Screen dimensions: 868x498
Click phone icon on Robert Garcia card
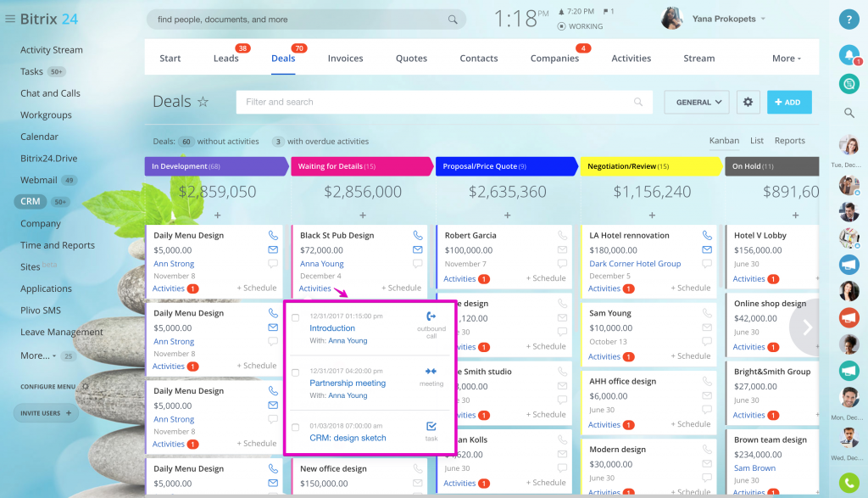[563, 236]
